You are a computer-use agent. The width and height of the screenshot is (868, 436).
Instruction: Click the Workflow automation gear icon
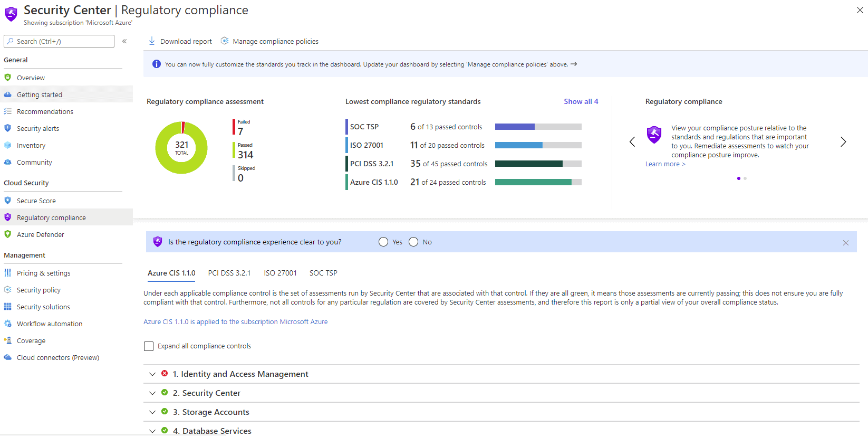pyautogui.click(x=7, y=324)
